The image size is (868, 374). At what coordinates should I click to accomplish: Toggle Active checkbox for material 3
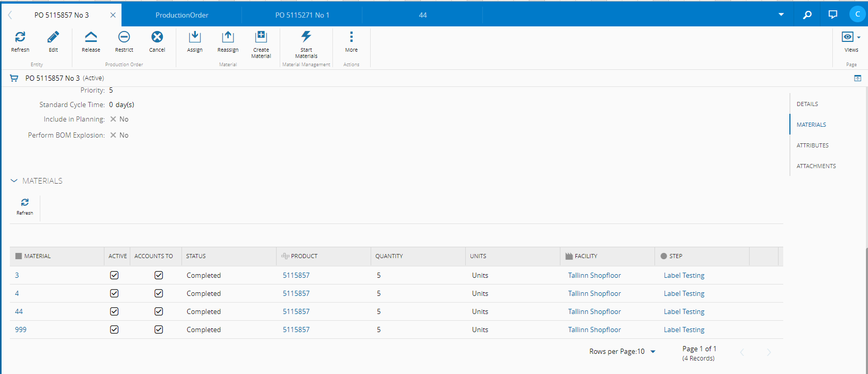click(114, 275)
